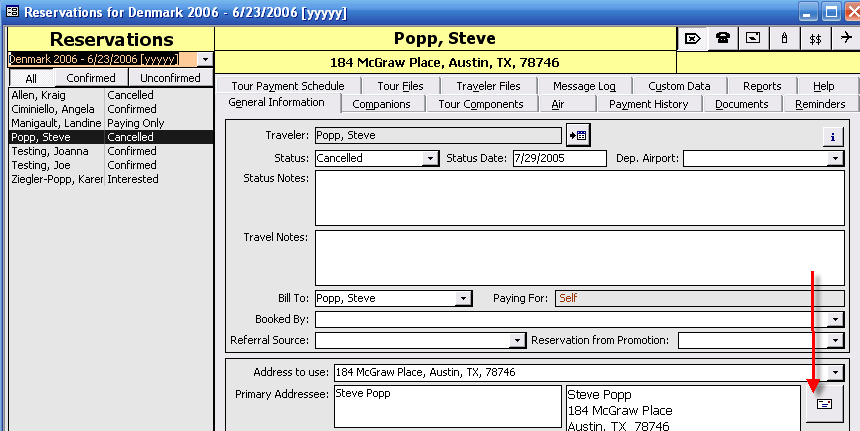Click the telephone icon in top toolbar

722,38
